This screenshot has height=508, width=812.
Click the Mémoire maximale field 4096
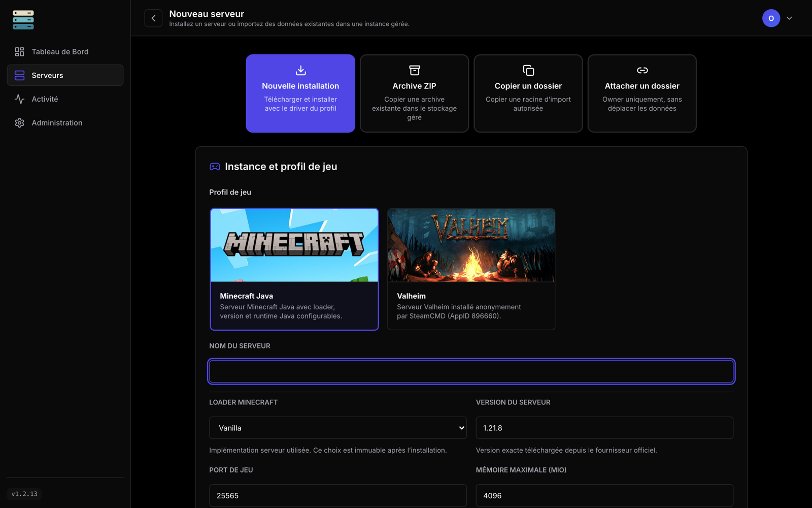(x=604, y=495)
